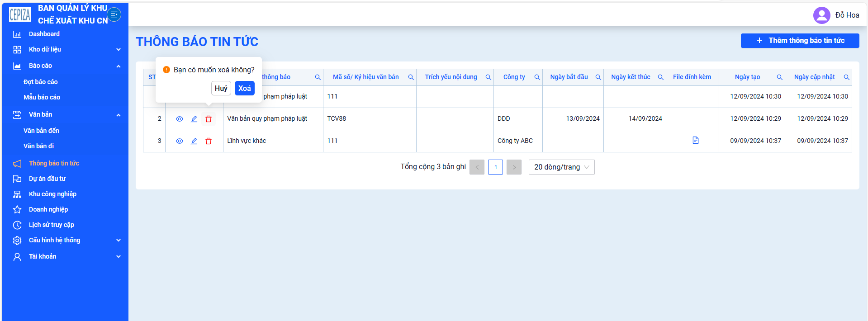Edit the TCV88 row with pencil icon

(194, 119)
